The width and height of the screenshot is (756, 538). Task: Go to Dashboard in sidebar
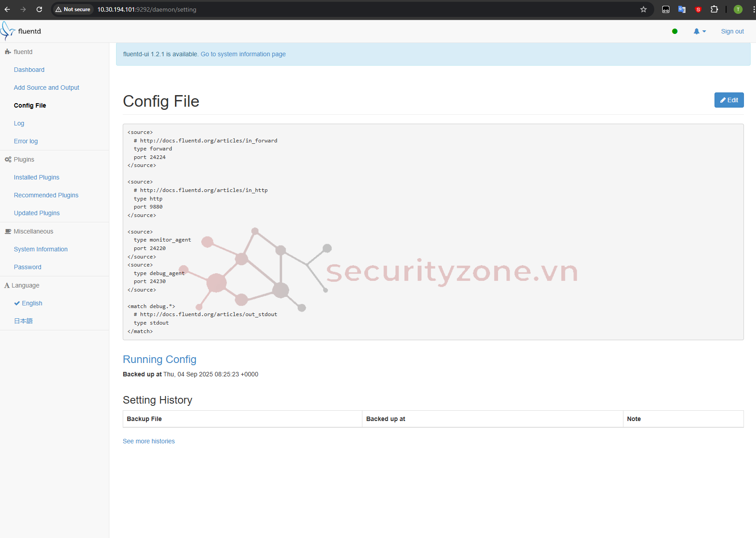click(x=29, y=70)
